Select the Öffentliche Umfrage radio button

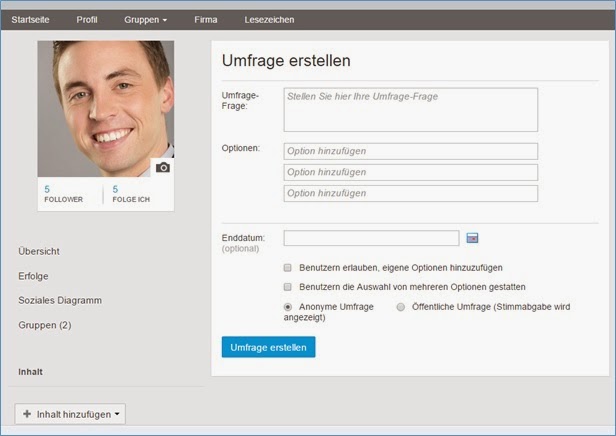coord(401,307)
